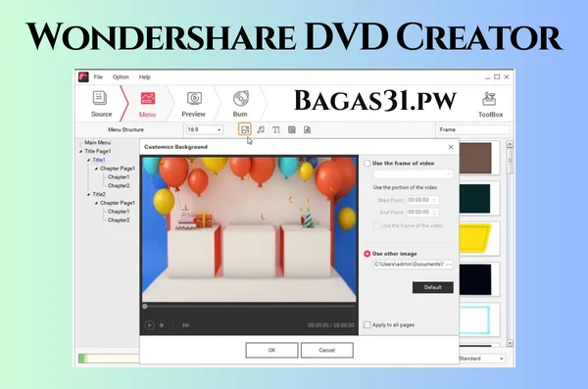Go to the Preview step
588x389 pixels.
pyautogui.click(x=193, y=104)
